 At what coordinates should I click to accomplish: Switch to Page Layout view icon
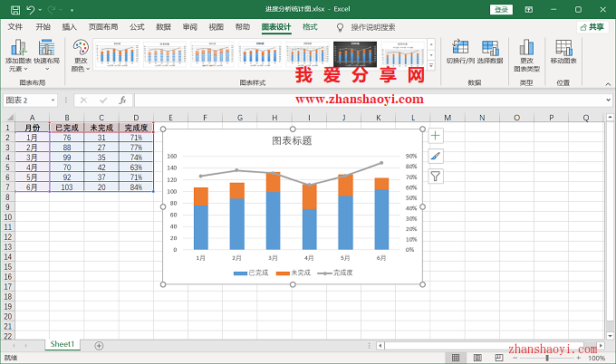[477, 358]
